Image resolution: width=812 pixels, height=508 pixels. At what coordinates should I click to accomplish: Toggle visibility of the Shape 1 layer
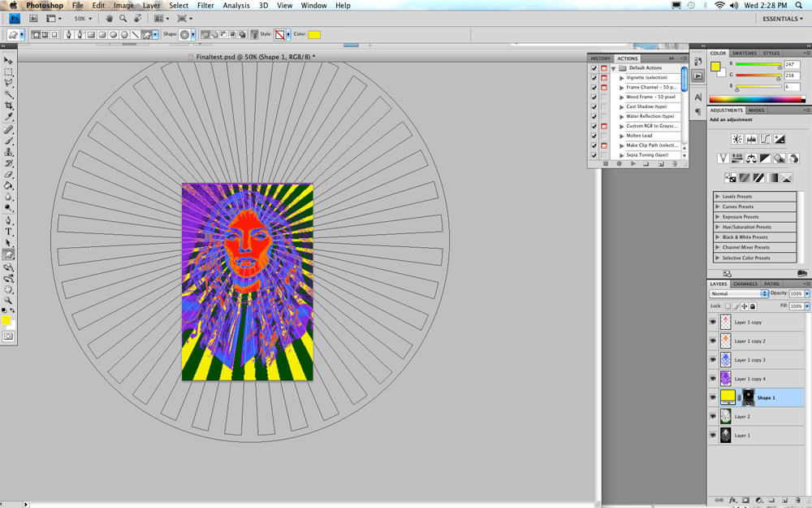click(x=713, y=397)
